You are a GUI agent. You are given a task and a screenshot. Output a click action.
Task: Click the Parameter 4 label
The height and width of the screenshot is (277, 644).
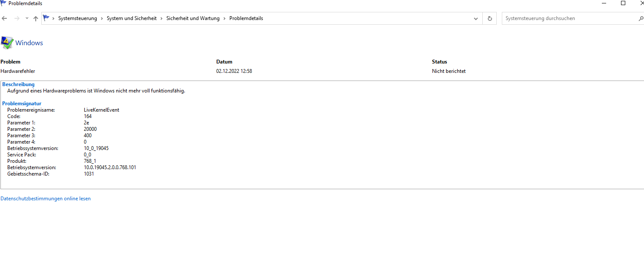click(x=21, y=142)
